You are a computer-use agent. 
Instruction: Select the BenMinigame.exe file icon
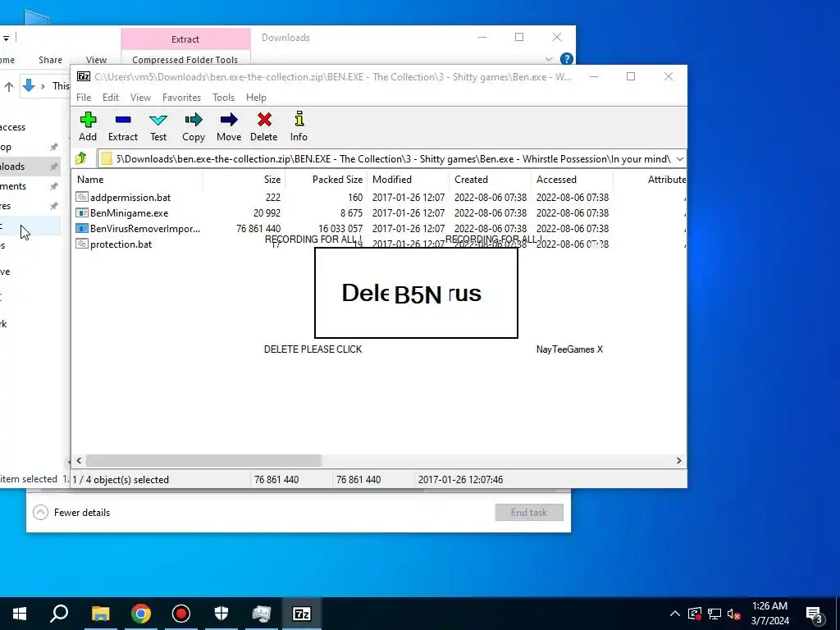tap(81, 212)
